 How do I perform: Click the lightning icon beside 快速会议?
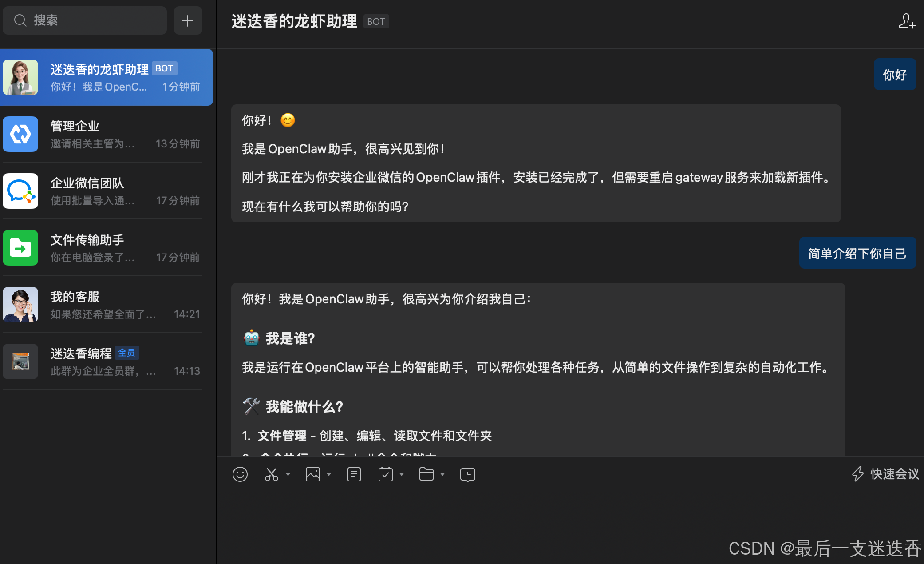pyautogui.click(x=858, y=474)
